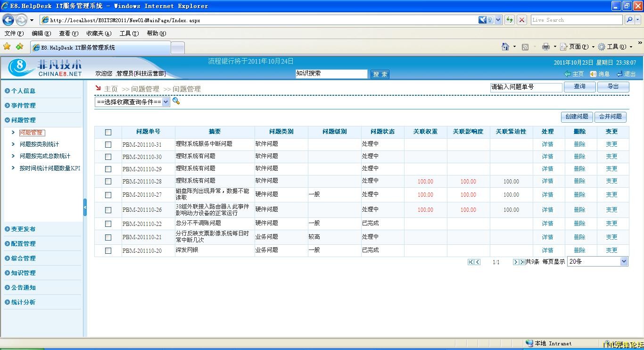Open the home icon in the browser toolbar
Screen dimensions: 644x350
(505, 47)
